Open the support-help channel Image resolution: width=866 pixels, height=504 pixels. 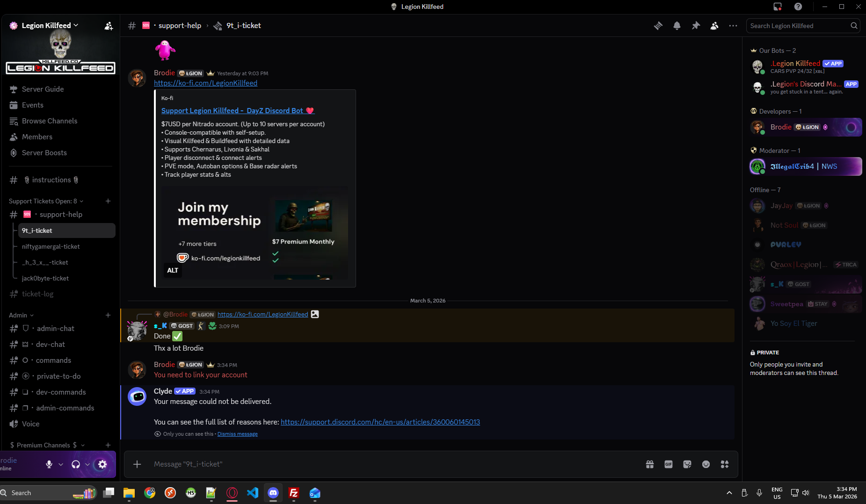coord(60,215)
